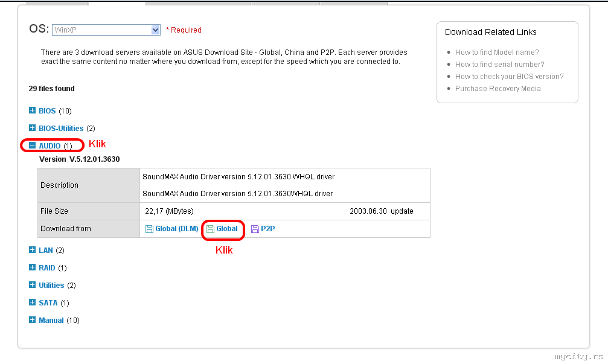Expand the RAID category plus icon
608x364 pixels.
pyautogui.click(x=32, y=267)
